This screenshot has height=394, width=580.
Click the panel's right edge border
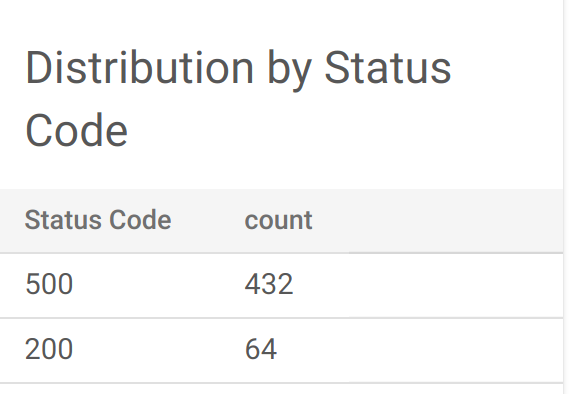coord(564,197)
